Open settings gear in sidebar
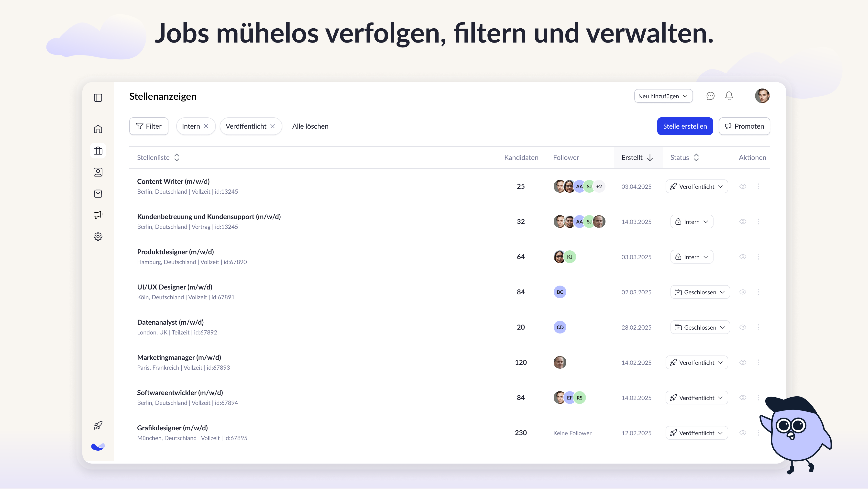This screenshot has width=868, height=489. coord(98,237)
